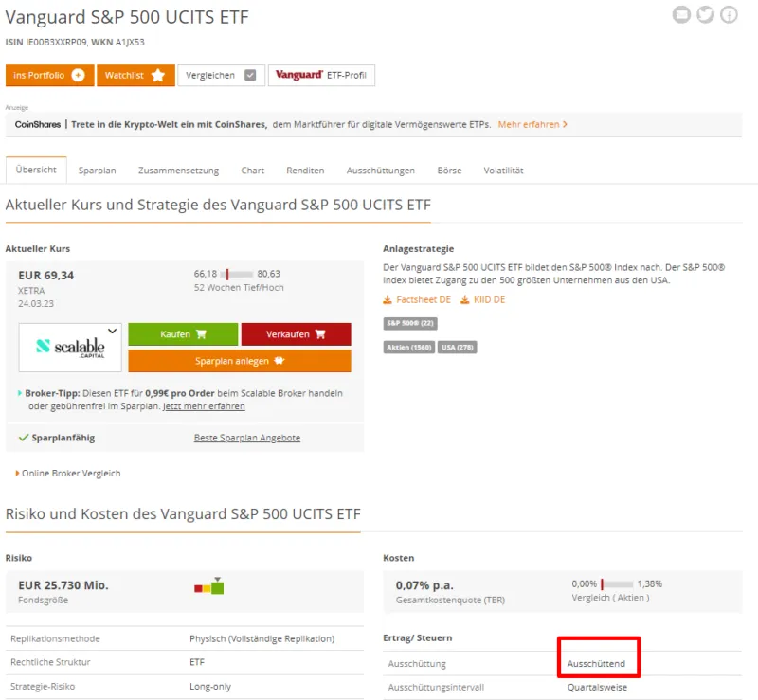Download the Factsheet DE document
758x700 pixels.
tap(417, 300)
